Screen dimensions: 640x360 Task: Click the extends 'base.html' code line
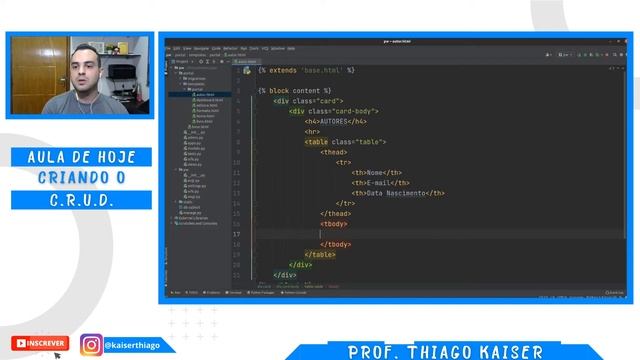[x=306, y=70]
